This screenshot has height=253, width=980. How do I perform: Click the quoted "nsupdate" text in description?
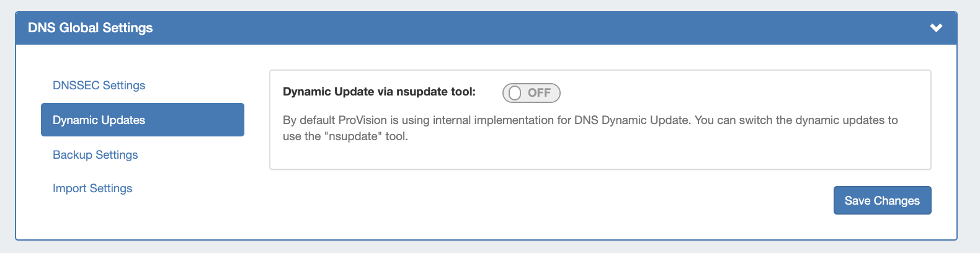[354, 136]
